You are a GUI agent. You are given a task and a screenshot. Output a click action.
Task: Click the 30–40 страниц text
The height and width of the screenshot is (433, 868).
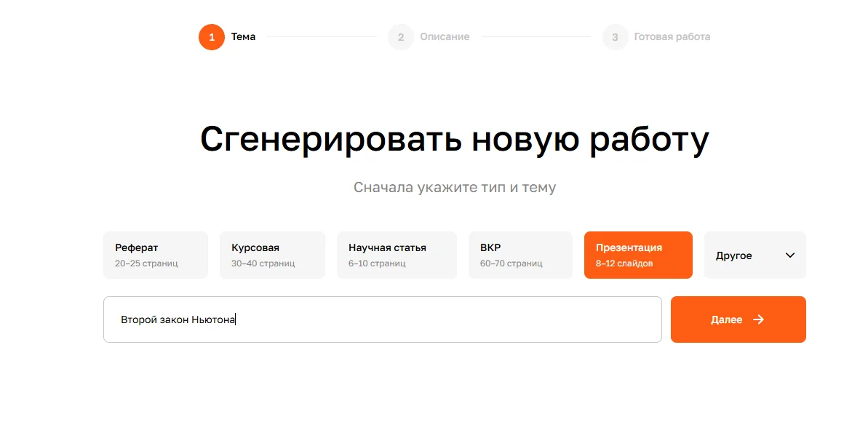[263, 263]
